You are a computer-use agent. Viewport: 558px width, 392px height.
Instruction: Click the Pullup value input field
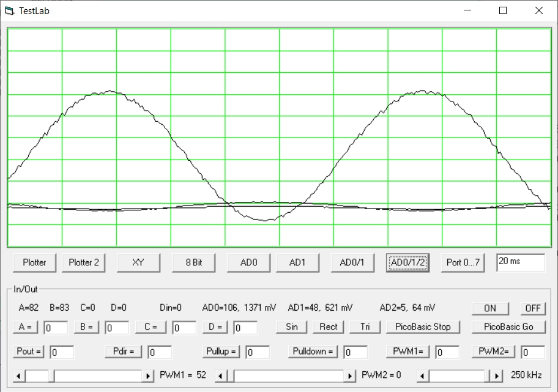coord(258,352)
